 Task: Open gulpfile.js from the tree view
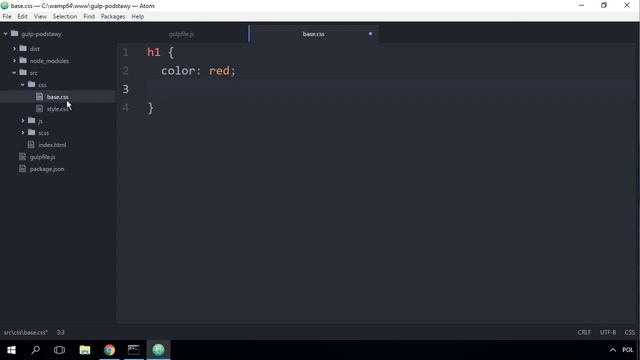tap(42, 157)
